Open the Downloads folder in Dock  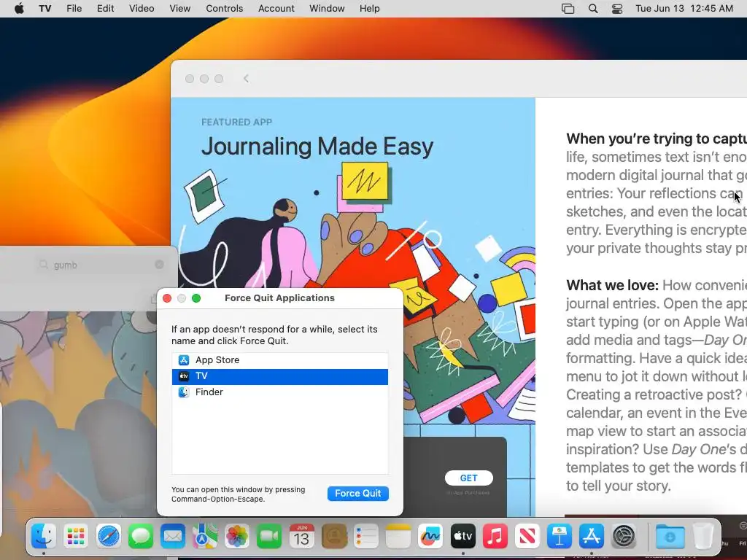coord(670,537)
